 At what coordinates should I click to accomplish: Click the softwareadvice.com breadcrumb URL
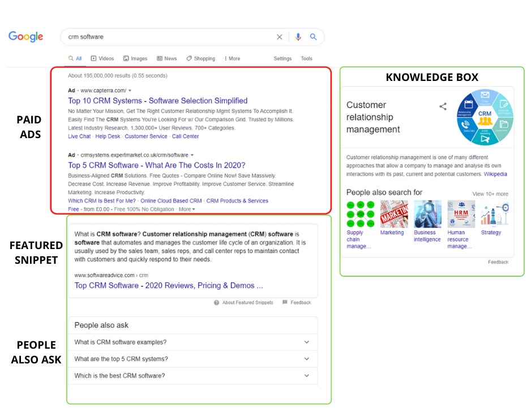point(111,275)
